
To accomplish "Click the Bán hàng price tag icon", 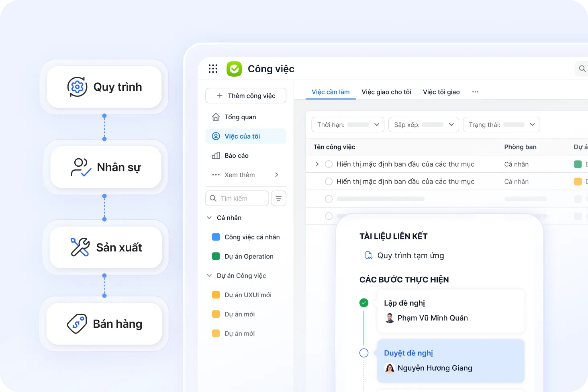I will (x=77, y=324).
